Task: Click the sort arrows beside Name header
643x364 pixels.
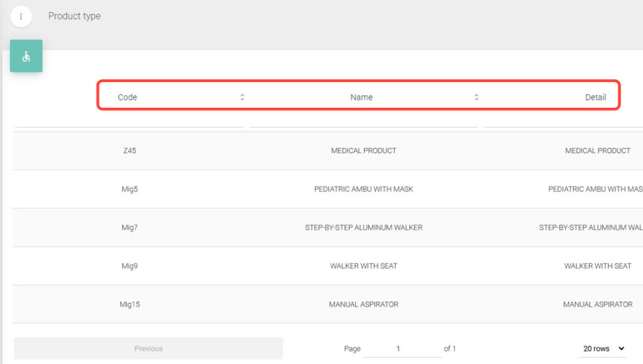Action: tap(477, 97)
